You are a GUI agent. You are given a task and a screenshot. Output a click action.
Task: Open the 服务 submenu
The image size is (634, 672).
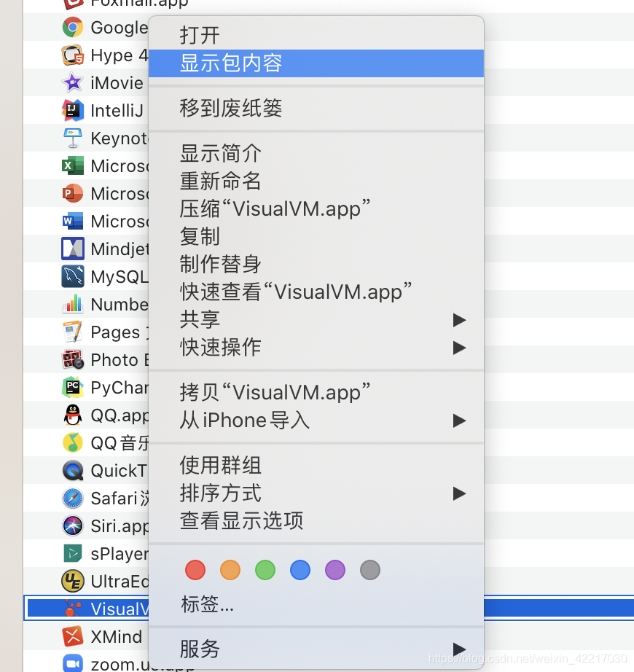316,649
